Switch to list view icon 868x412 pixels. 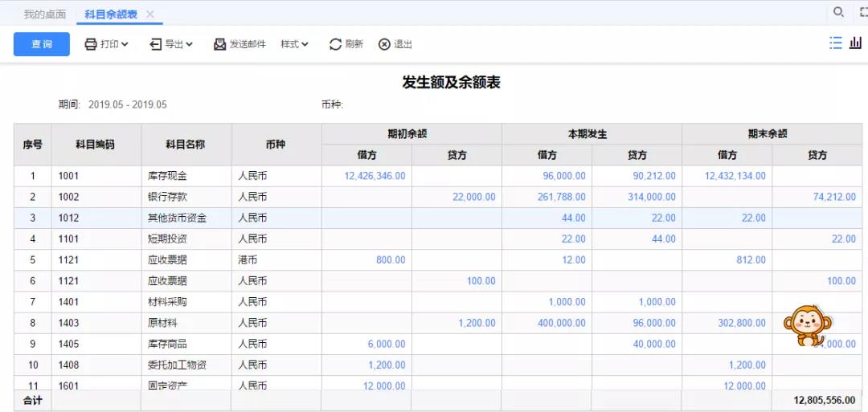point(836,43)
